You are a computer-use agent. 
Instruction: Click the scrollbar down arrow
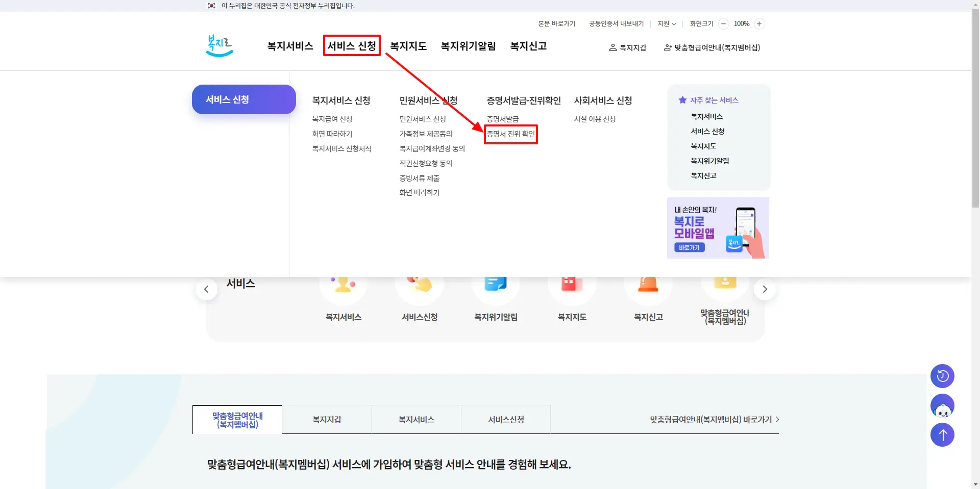[x=975, y=484]
